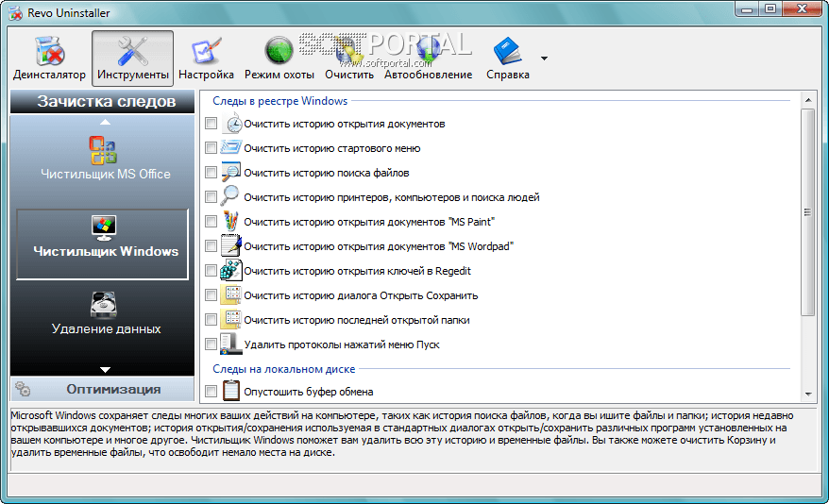
Task: Tick Очистить историю последней открытой папки checkbox
Action: click(x=211, y=320)
